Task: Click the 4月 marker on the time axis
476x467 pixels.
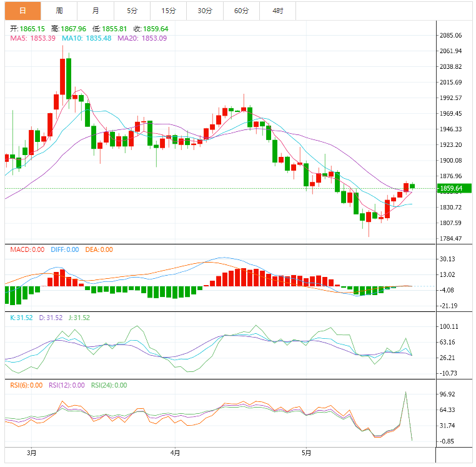Action: 175,453
